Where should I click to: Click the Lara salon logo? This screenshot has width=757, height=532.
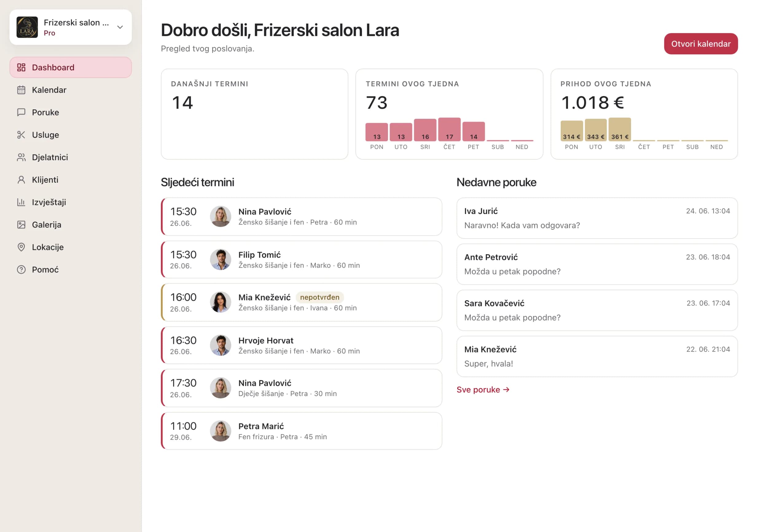[x=27, y=27]
